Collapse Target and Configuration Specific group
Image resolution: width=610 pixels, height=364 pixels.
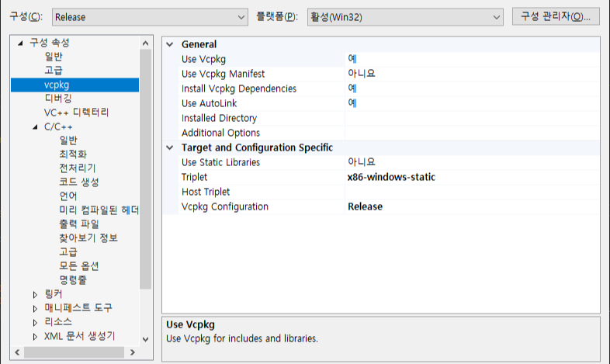click(170, 147)
